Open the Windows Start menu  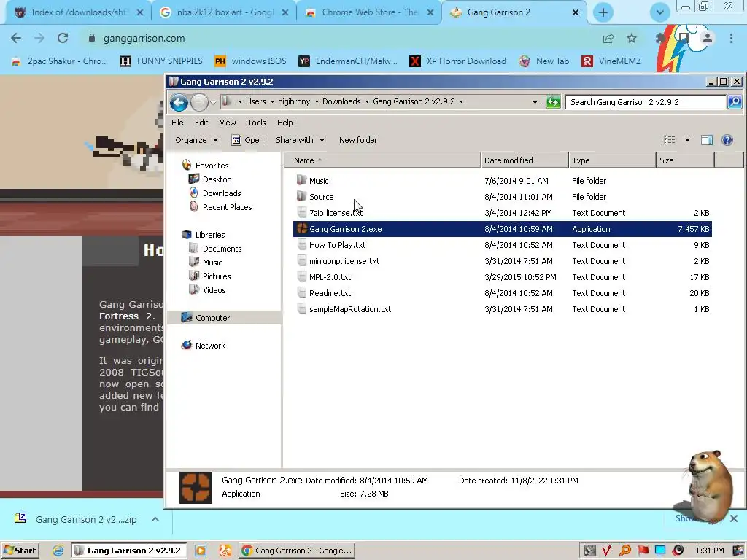20,551
